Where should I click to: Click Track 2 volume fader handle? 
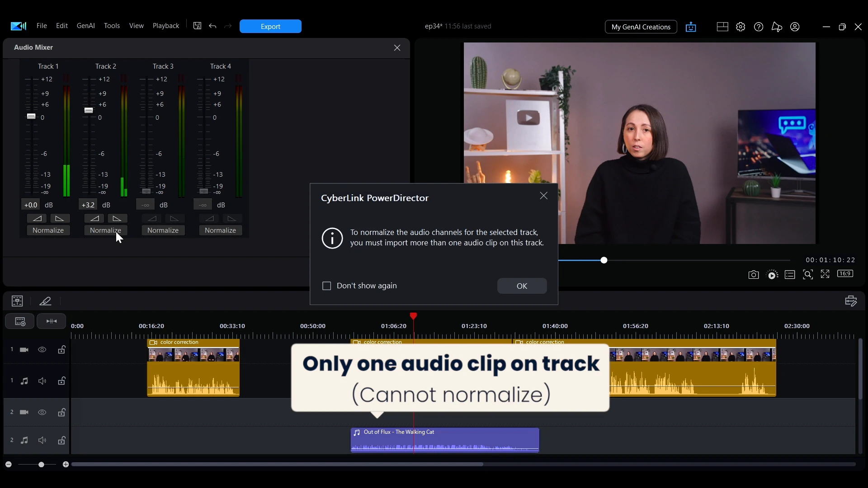(x=89, y=110)
